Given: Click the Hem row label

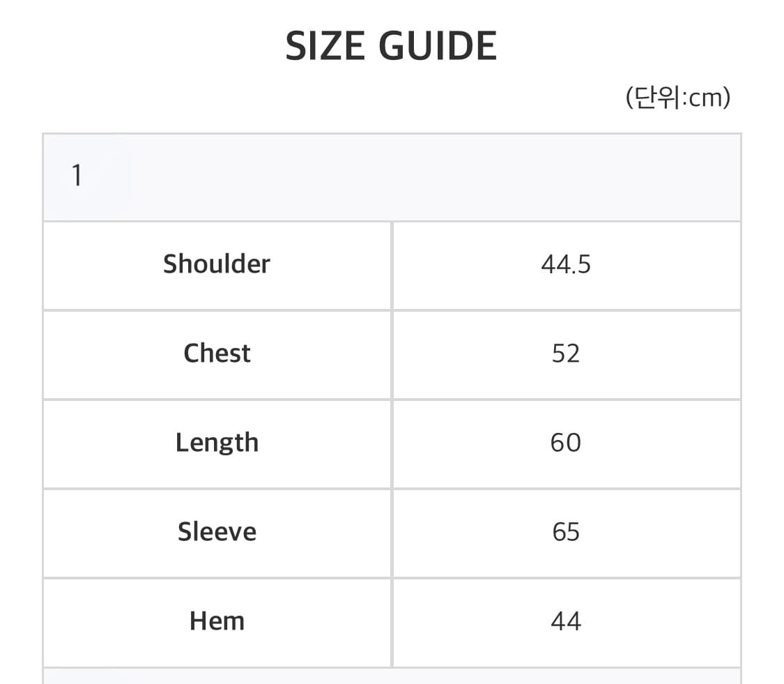Looking at the screenshot, I should (216, 621).
